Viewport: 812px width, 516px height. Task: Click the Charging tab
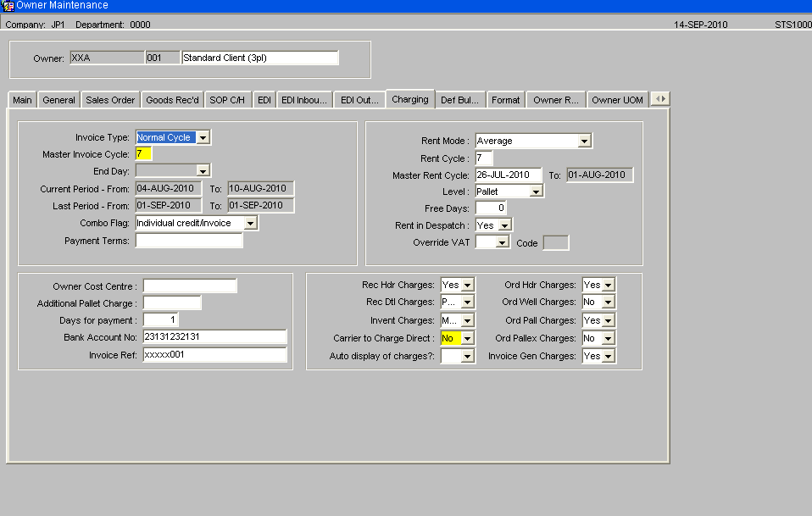click(x=410, y=99)
